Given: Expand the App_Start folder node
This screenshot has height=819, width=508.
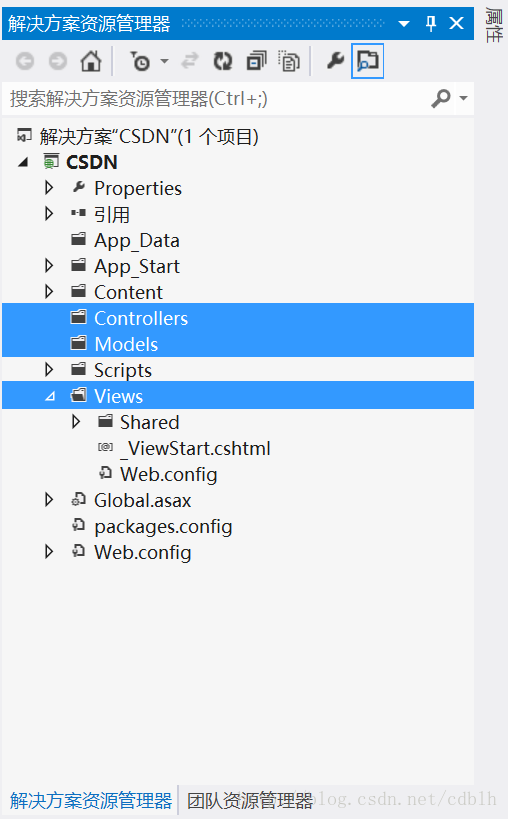Looking at the screenshot, I should point(49,266).
